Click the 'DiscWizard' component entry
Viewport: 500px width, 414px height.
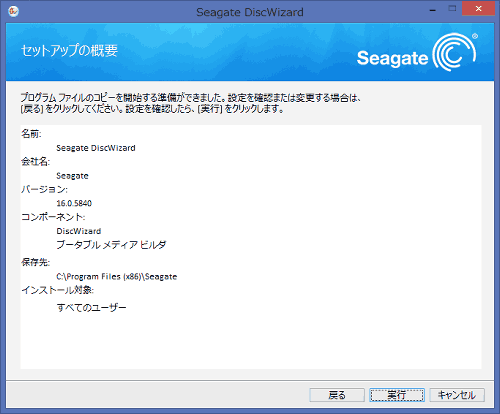pos(79,231)
